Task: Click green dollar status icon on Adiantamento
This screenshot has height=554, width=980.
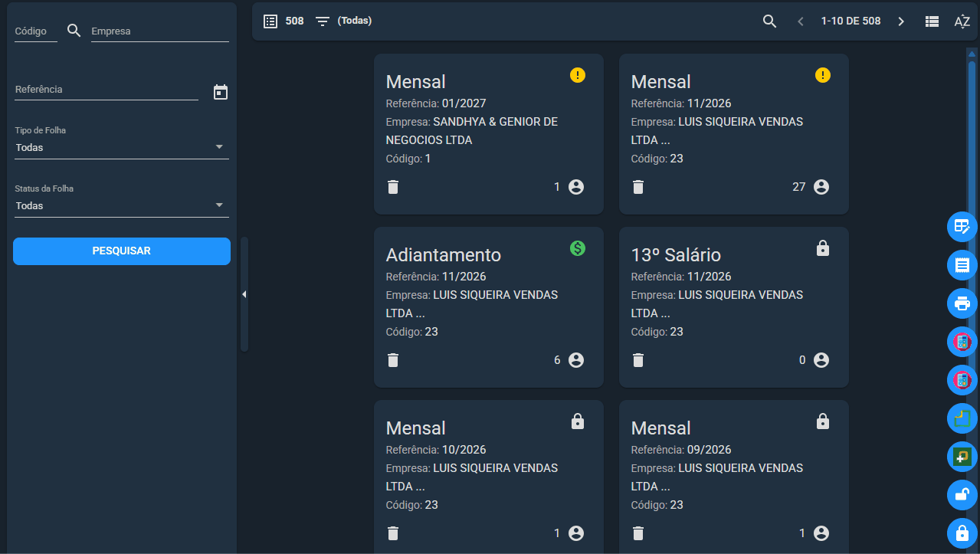Action: (578, 248)
